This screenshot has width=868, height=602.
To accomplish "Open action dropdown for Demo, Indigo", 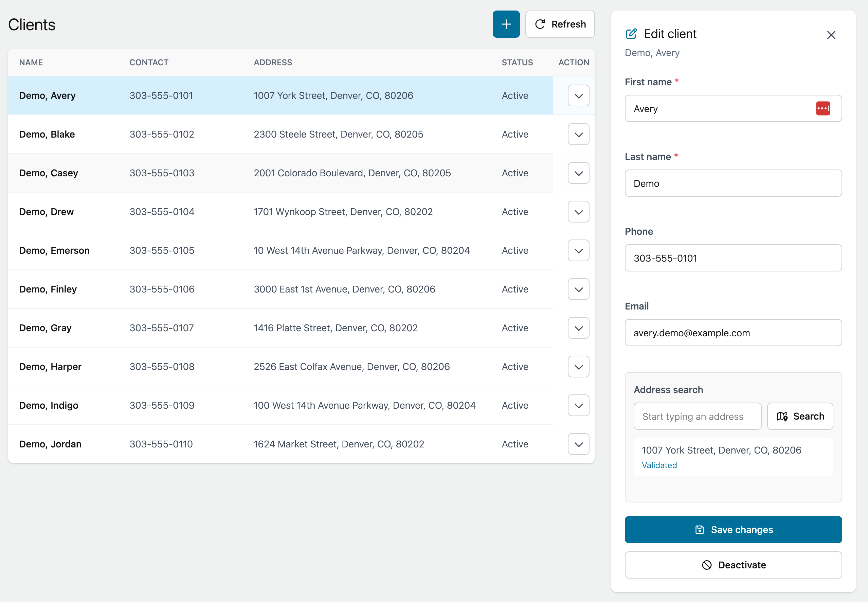I will 578,406.
